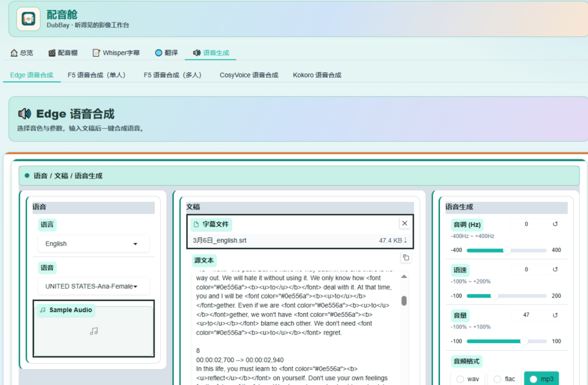This screenshot has height=385, width=588.
Task: Reset the pitch (音调) value
Action: coord(555,224)
